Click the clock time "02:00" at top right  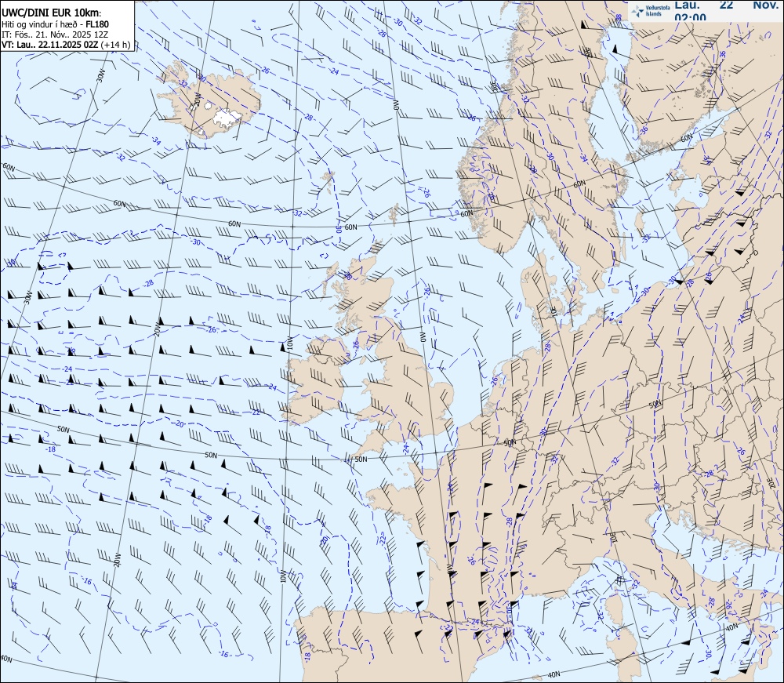pyautogui.click(x=690, y=17)
